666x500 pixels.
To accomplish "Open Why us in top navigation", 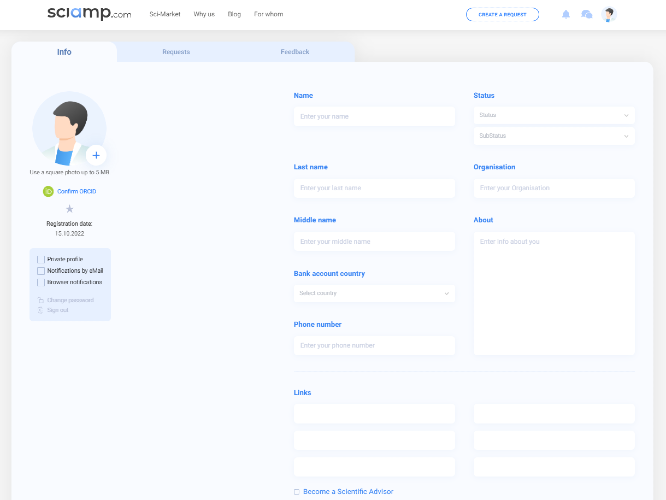I will click(x=204, y=14).
